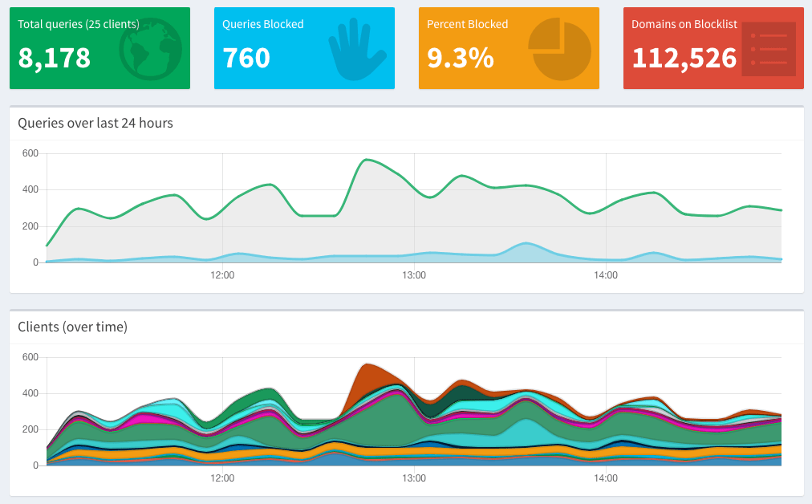Select the 760 blocked queries count

[x=246, y=58]
